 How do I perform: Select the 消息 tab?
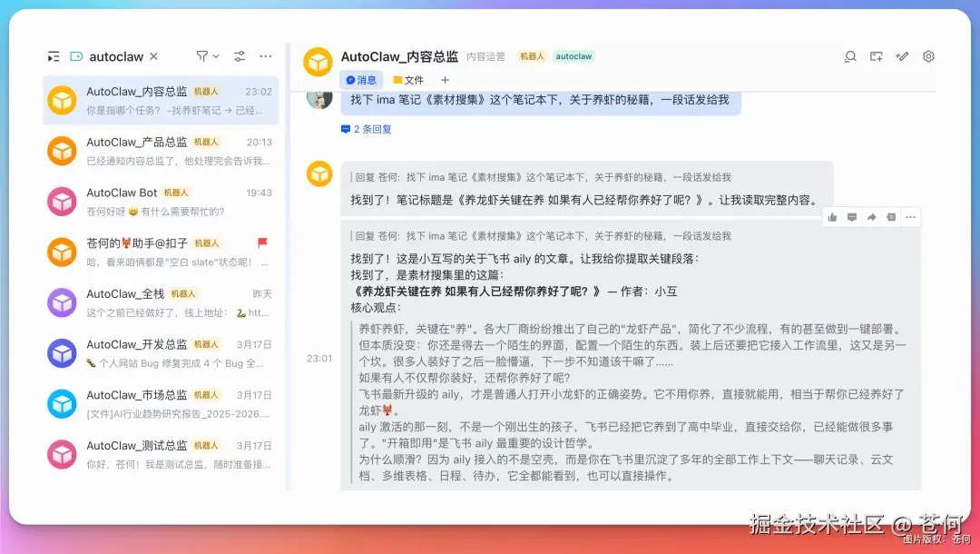tap(363, 80)
